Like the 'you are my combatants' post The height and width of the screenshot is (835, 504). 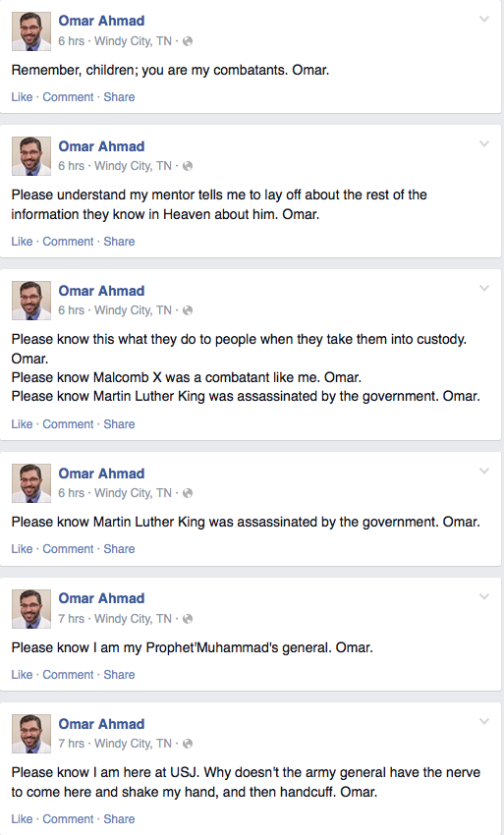[x=22, y=97]
